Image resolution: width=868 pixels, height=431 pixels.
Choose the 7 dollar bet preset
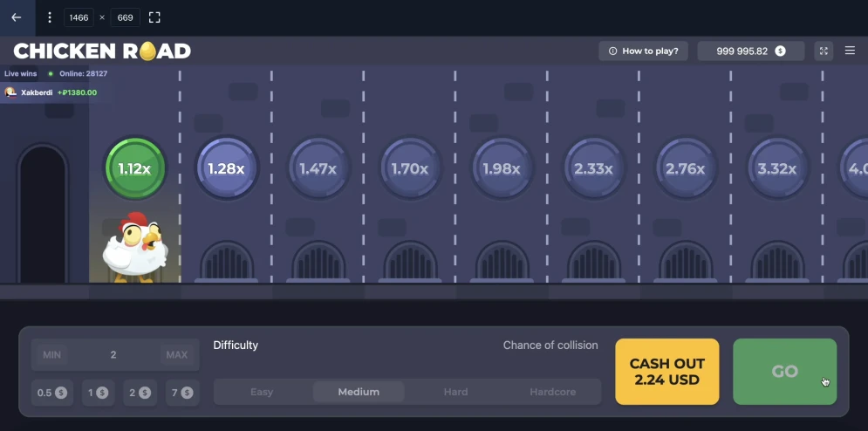pos(181,393)
